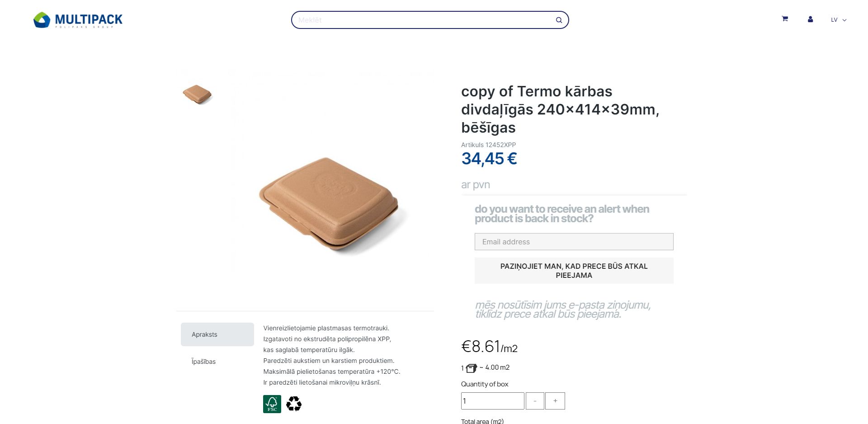This screenshot has height=424, width=868.
Task: Click the Multipack logo
Action: (78, 20)
